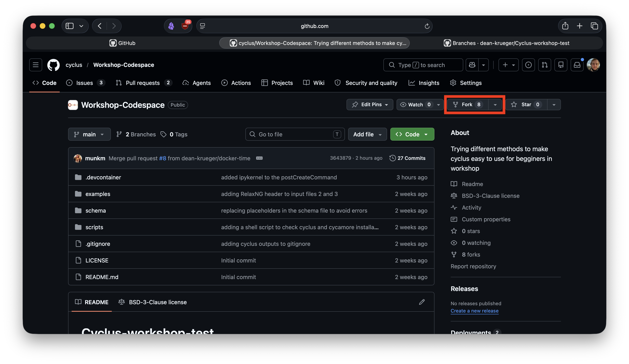Viewport: 629px width, 364px height.
Task: Open the README.md file
Action: (102, 277)
